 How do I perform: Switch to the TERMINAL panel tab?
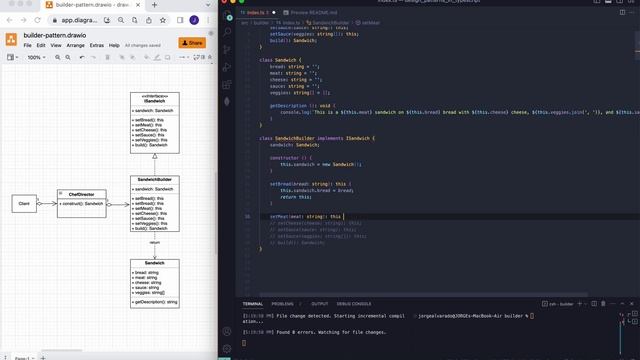253,304
